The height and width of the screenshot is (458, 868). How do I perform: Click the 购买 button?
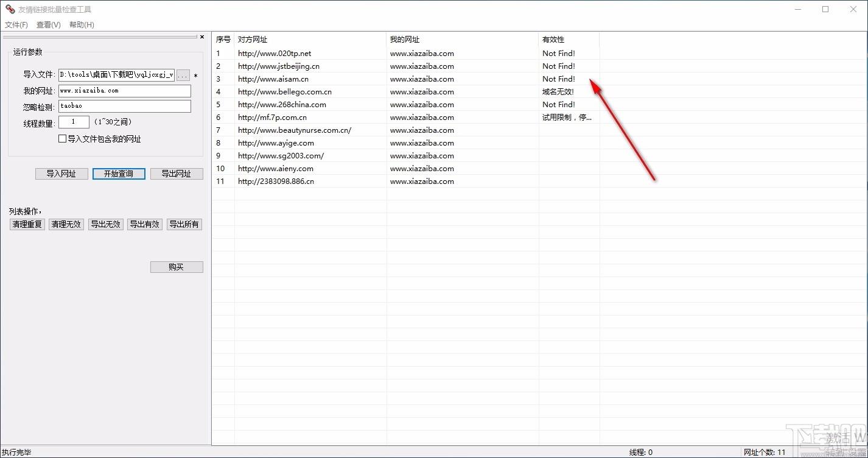[x=177, y=267]
